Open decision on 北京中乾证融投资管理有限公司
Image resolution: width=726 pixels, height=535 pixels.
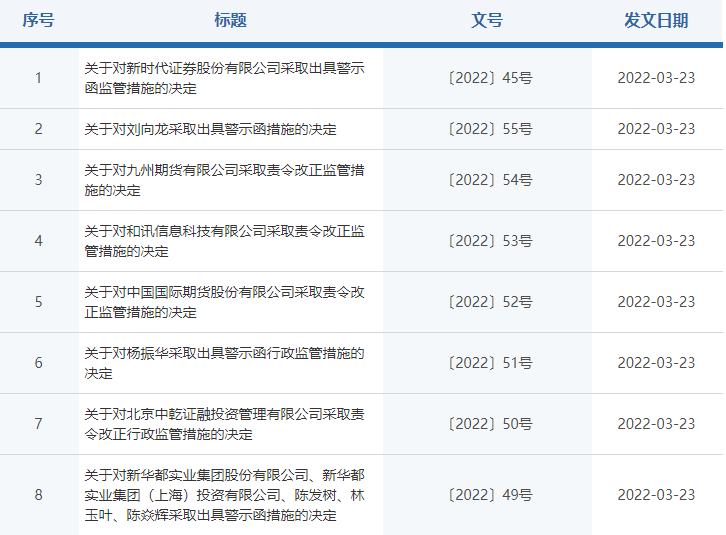tap(225, 424)
